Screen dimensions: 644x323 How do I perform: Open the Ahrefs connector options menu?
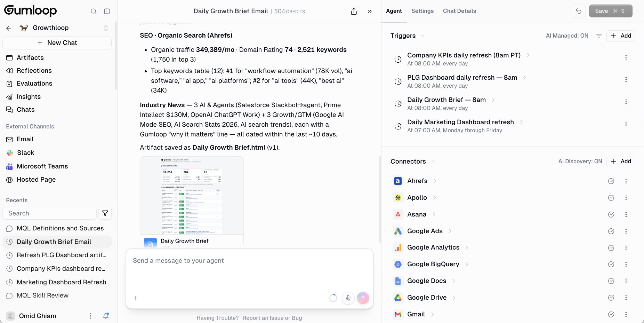coord(626,181)
